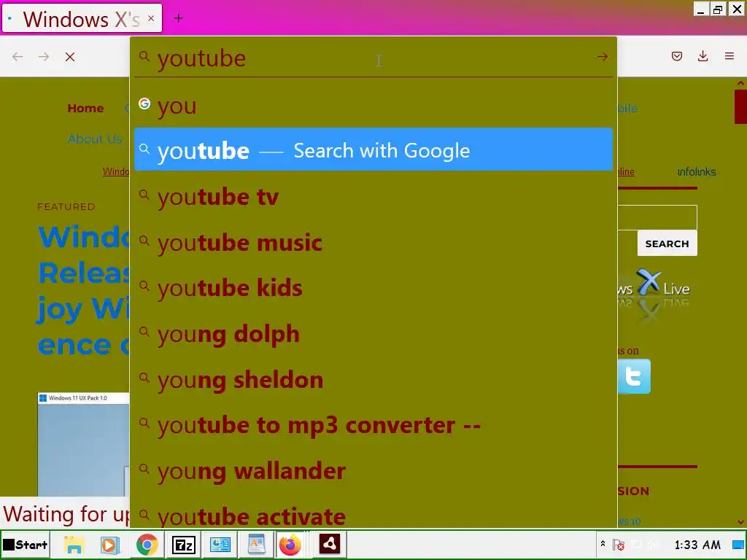747x560 pixels.
Task: Select the Google 'you' suggestion
Action: coord(373,105)
